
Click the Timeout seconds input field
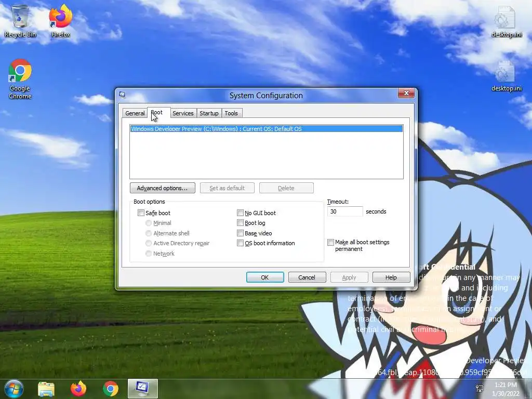tap(345, 211)
